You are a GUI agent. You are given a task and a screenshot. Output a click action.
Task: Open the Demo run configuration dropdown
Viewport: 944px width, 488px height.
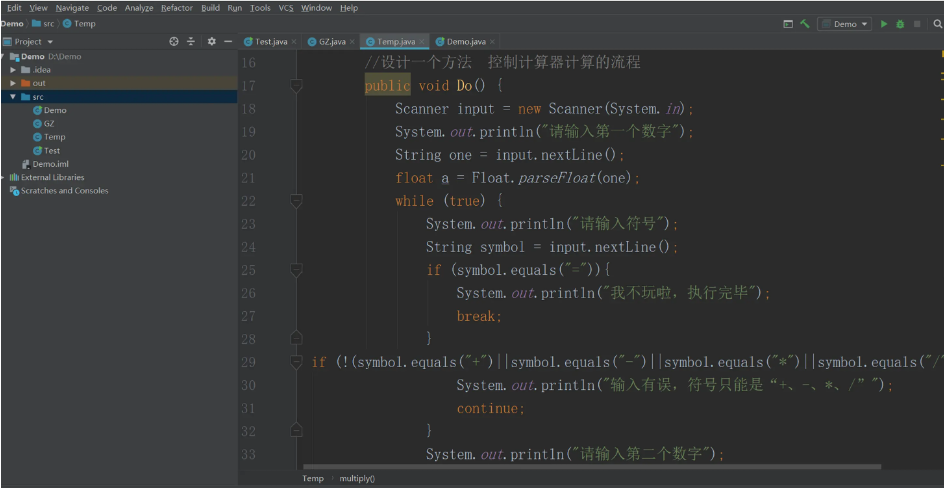click(x=845, y=24)
